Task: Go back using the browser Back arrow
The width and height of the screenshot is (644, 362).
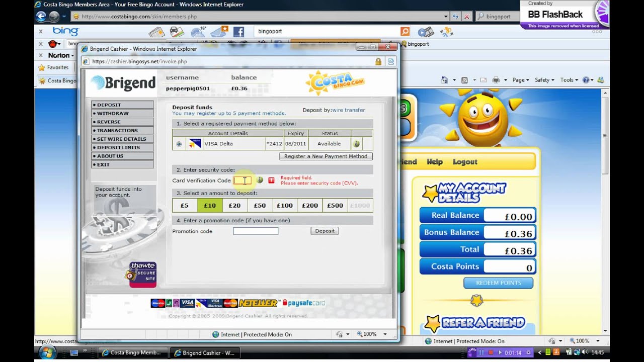Action: pyautogui.click(x=42, y=16)
